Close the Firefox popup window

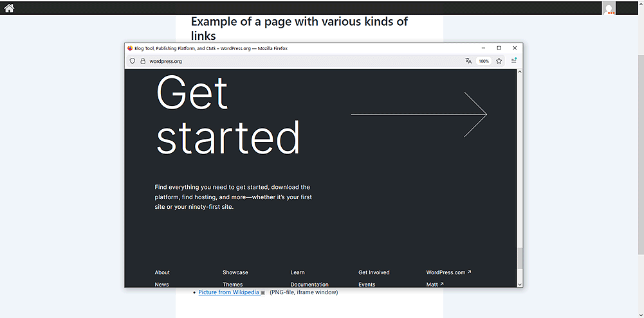click(515, 48)
